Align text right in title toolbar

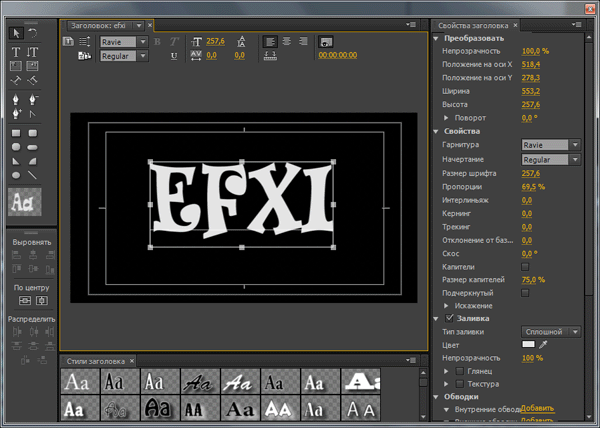tap(303, 41)
